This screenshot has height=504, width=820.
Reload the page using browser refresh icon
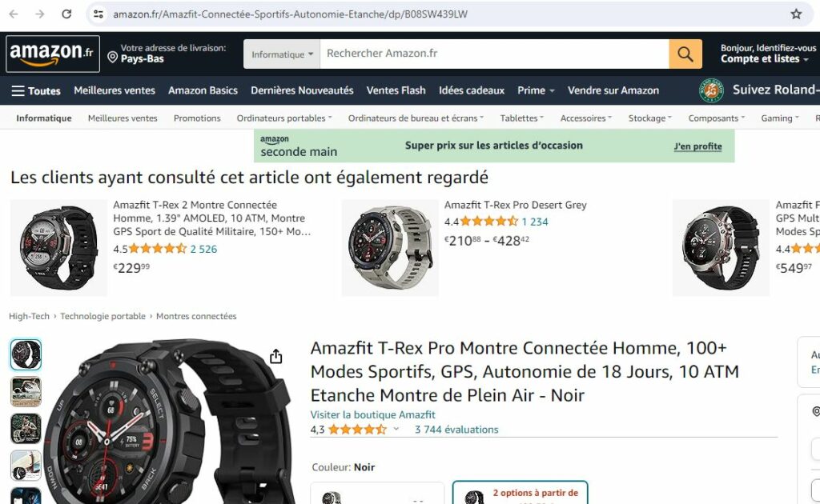pyautogui.click(x=66, y=14)
